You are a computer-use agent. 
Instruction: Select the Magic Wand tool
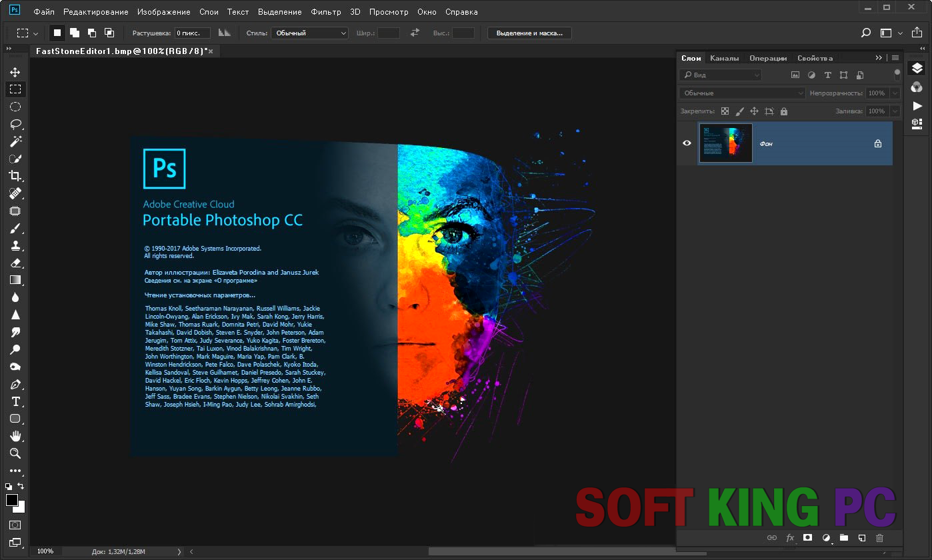point(15,141)
